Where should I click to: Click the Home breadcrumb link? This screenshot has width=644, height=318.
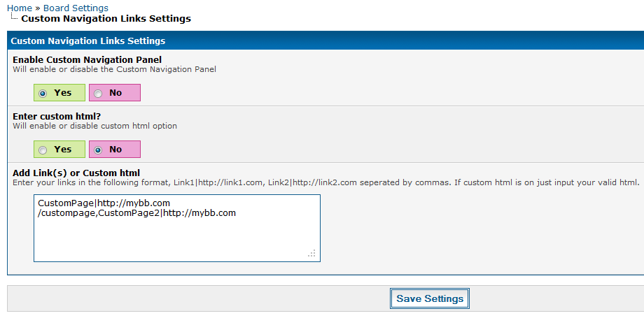19,8
